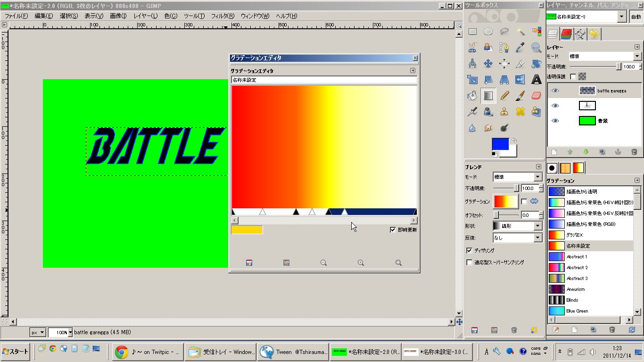Toggle the 透明保護 lock alpha checkbox
The width and height of the screenshot is (644, 362).
point(573,76)
